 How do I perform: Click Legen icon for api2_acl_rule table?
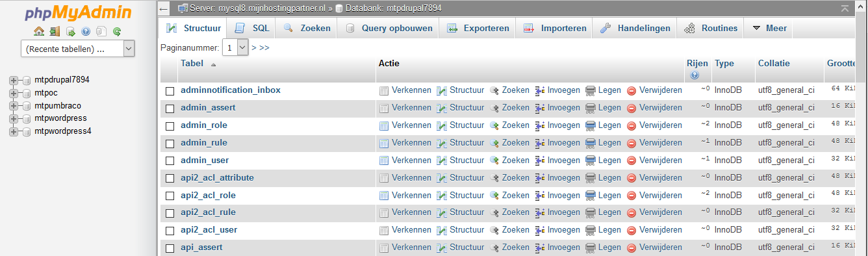coord(591,212)
